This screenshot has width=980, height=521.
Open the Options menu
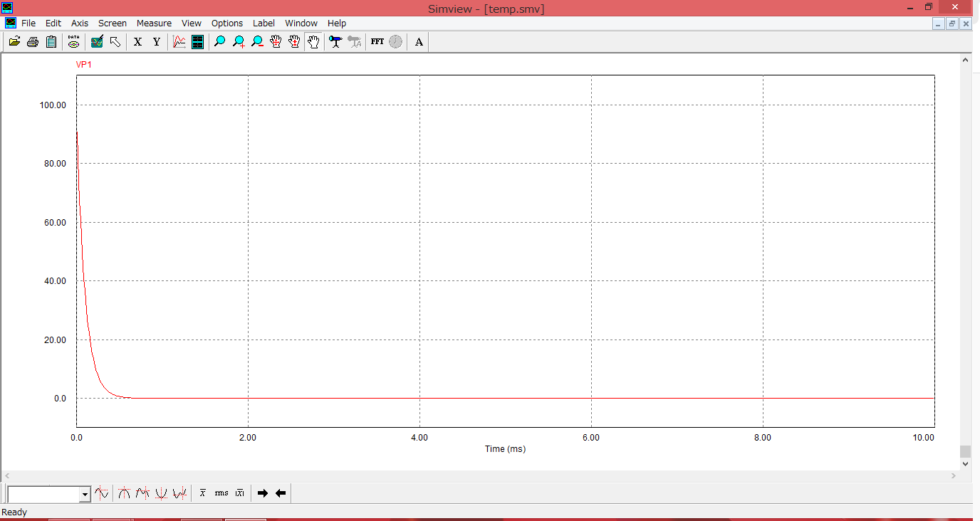coord(226,23)
